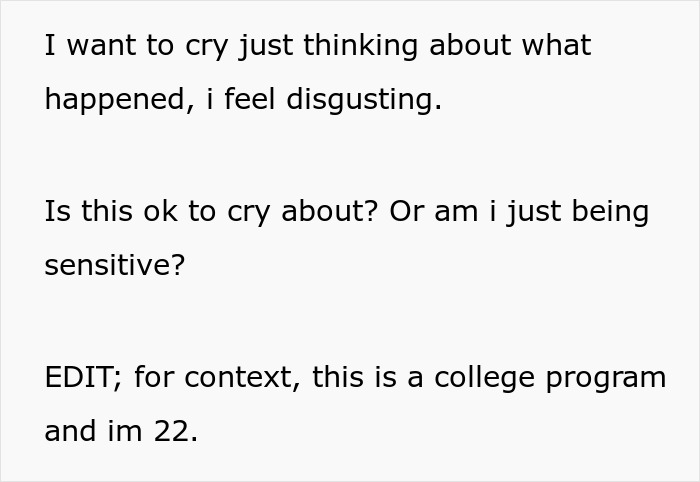
Task: Click the word 'college'
Action: coord(489,378)
